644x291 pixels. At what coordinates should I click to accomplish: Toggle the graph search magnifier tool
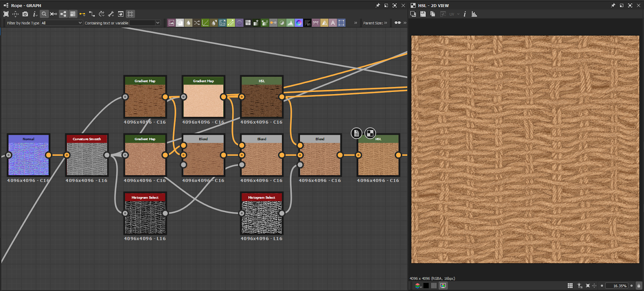[x=44, y=14]
